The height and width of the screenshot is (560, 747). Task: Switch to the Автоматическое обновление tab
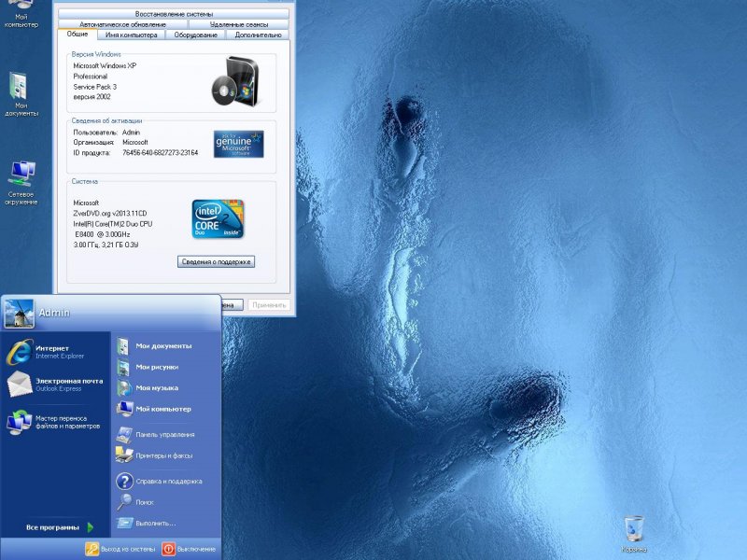(x=122, y=24)
